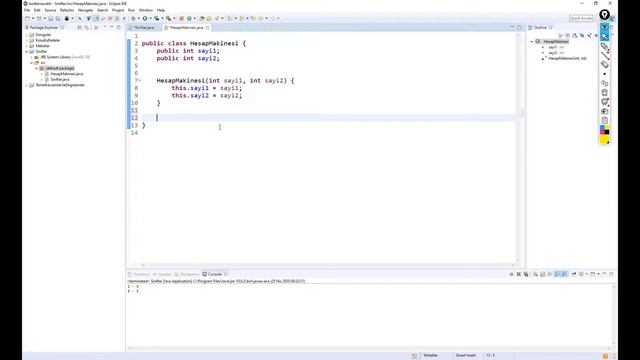Open the Refactor menu
The height and width of the screenshot is (360, 640).
pos(67,10)
